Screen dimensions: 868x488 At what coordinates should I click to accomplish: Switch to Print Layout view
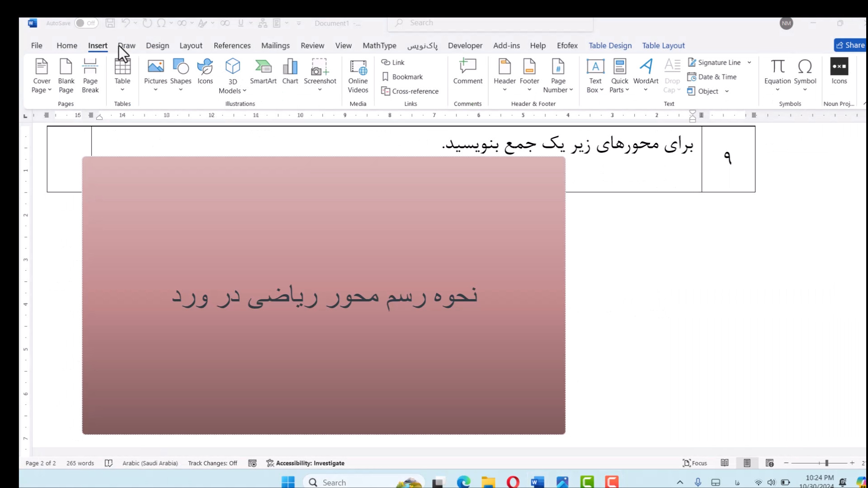(747, 463)
